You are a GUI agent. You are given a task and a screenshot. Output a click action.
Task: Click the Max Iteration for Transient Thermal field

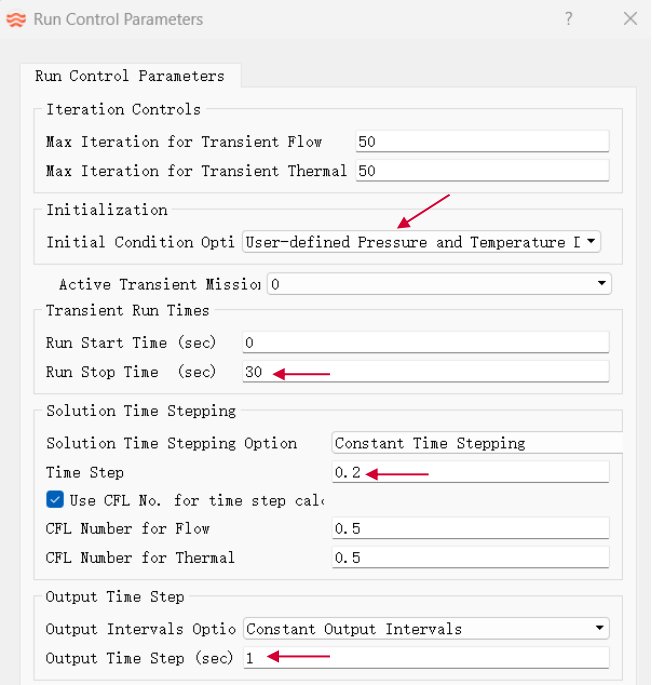481,171
